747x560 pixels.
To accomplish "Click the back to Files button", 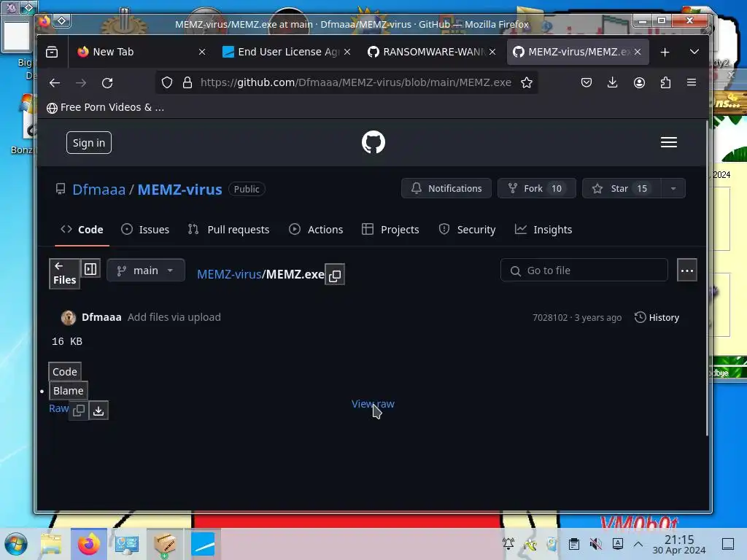I will coord(64,274).
